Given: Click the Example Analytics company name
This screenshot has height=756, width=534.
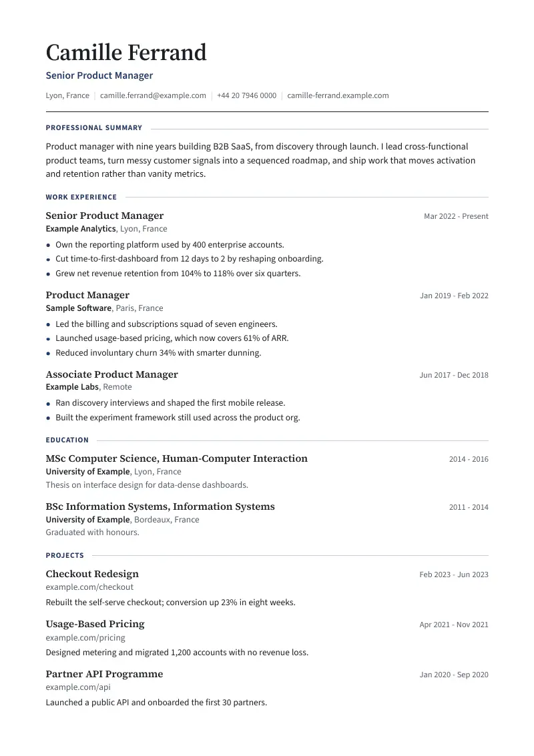Looking at the screenshot, I should click(x=81, y=229).
